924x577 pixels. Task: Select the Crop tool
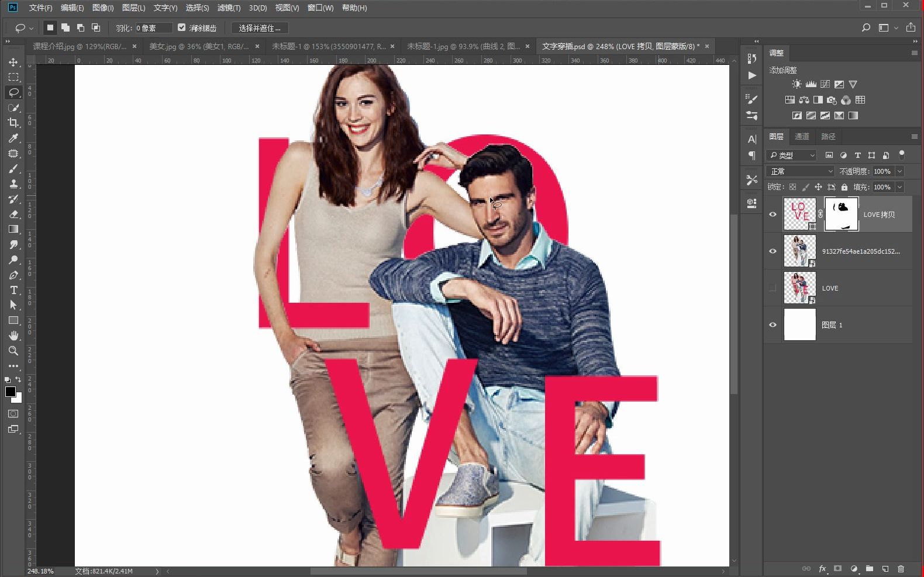click(x=13, y=123)
